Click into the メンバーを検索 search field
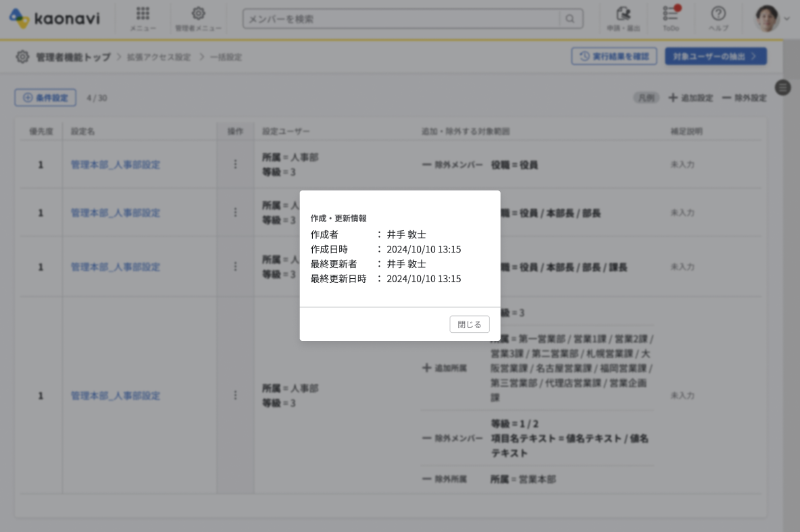 click(402, 19)
